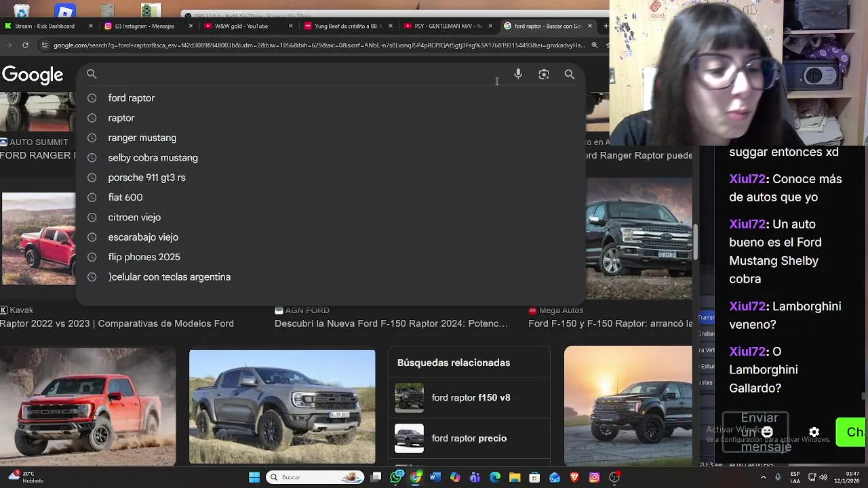Close the W&W gold YouTube tab

tap(291, 26)
